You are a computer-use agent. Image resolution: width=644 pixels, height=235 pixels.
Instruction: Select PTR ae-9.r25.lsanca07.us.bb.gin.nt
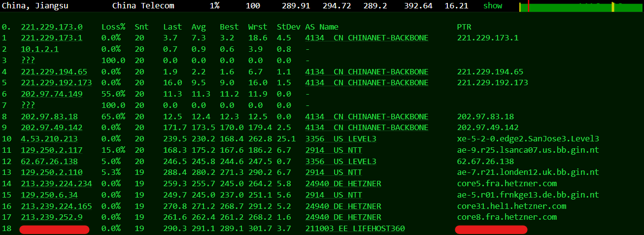click(x=528, y=150)
